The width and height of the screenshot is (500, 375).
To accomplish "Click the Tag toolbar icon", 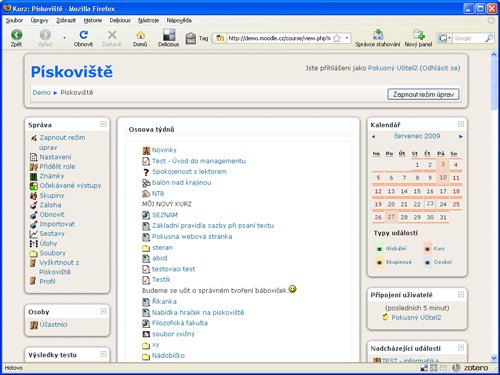I will [x=191, y=38].
